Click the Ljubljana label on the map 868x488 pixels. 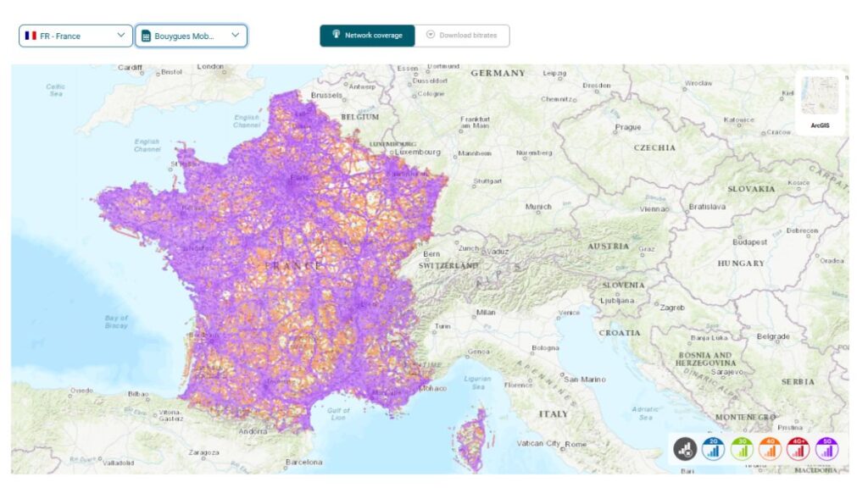click(617, 301)
